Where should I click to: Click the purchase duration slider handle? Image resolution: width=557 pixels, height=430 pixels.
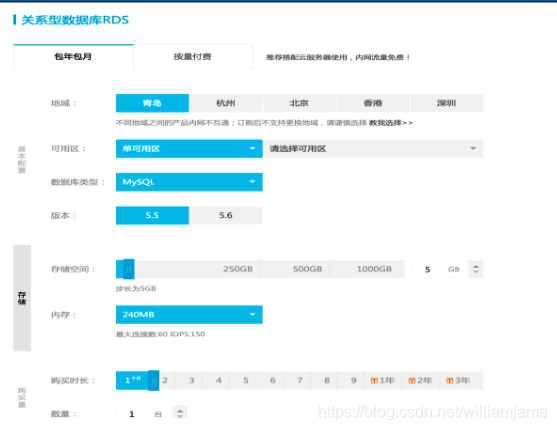153,380
